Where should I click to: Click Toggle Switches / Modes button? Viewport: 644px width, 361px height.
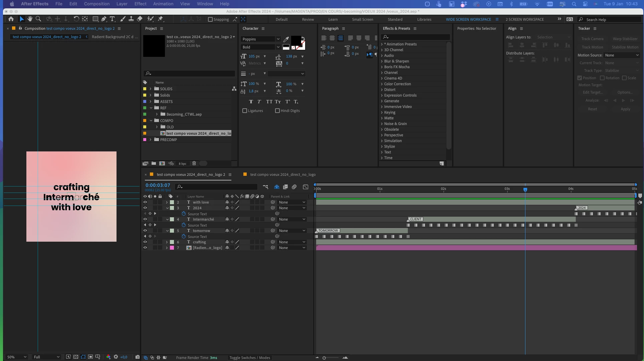point(249,358)
